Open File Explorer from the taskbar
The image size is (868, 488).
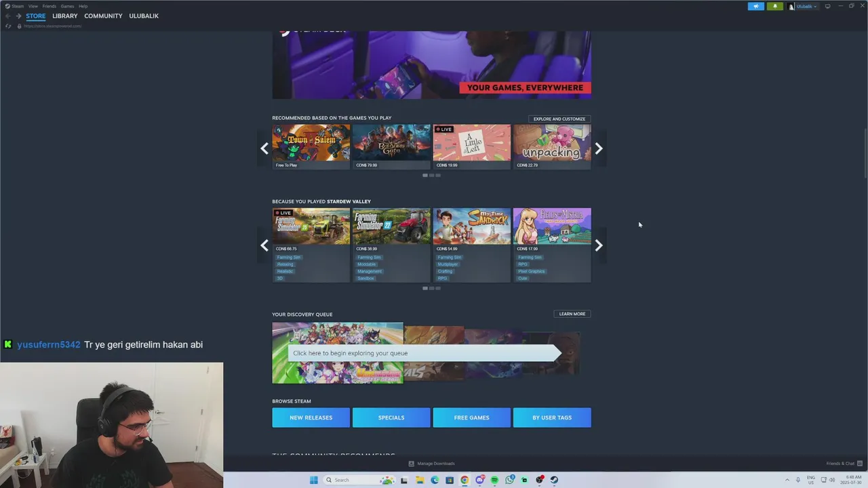(420, 480)
